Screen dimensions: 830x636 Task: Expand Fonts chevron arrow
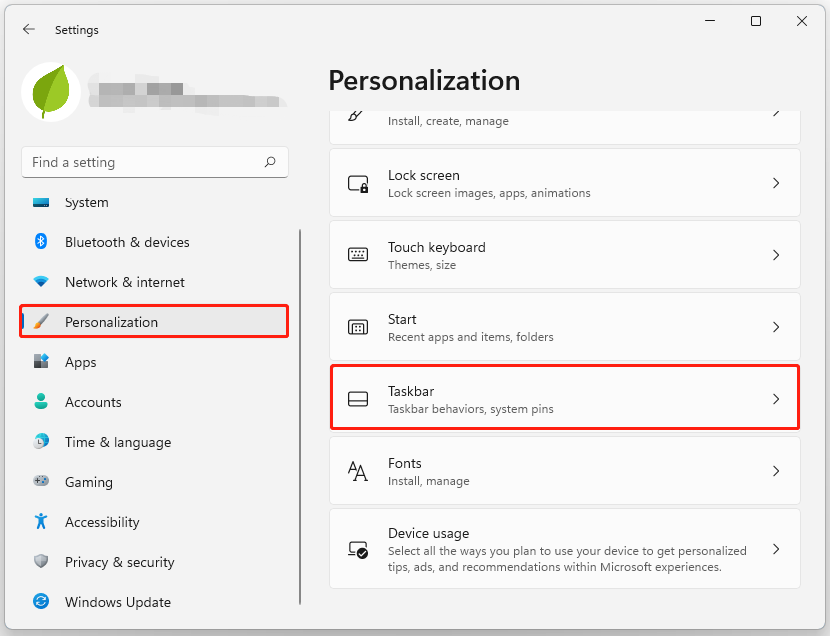pyautogui.click(x=776, y=471)
